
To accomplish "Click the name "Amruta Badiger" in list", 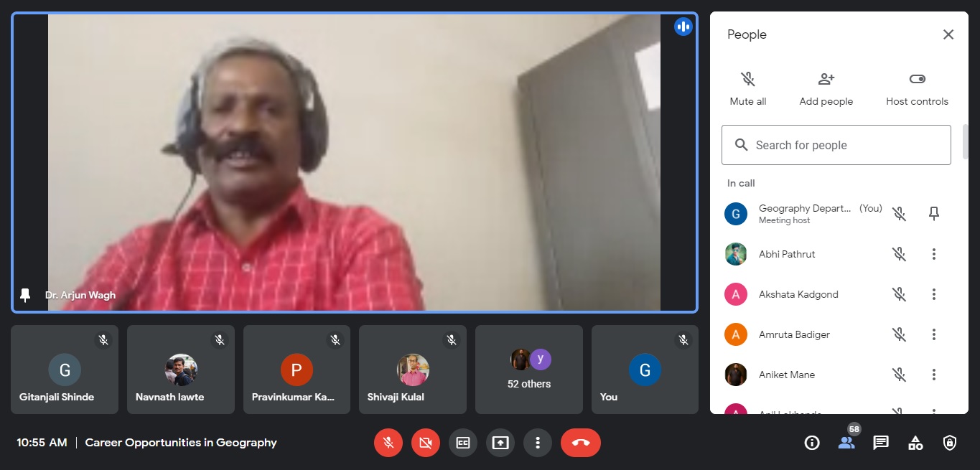I will [x=794, y=334].
